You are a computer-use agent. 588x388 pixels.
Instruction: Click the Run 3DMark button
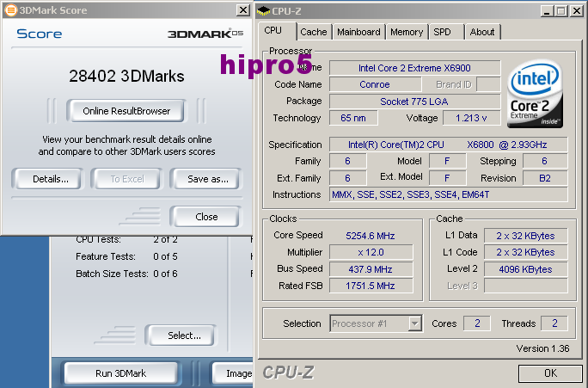coord(120,373)
